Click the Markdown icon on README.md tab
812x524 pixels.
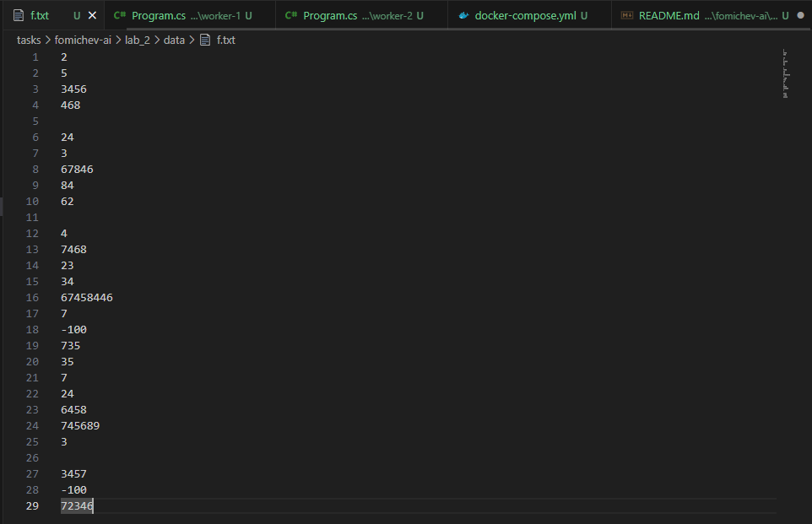point(627,15)
